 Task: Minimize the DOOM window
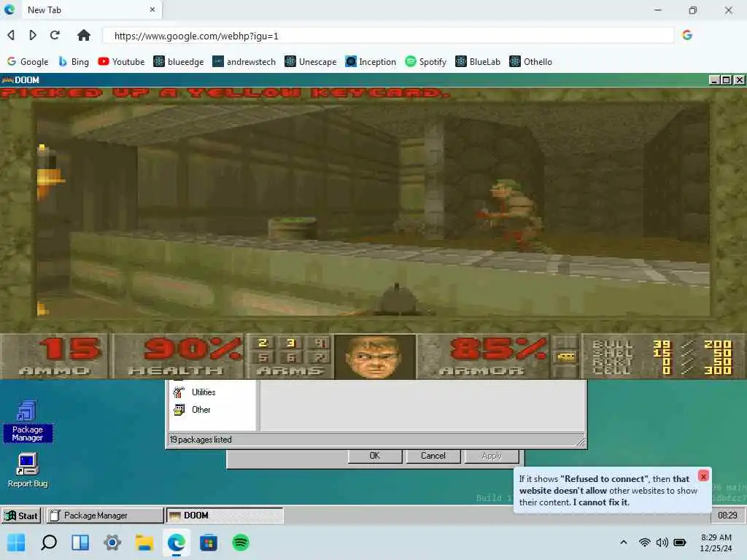[x=713, y=80]
